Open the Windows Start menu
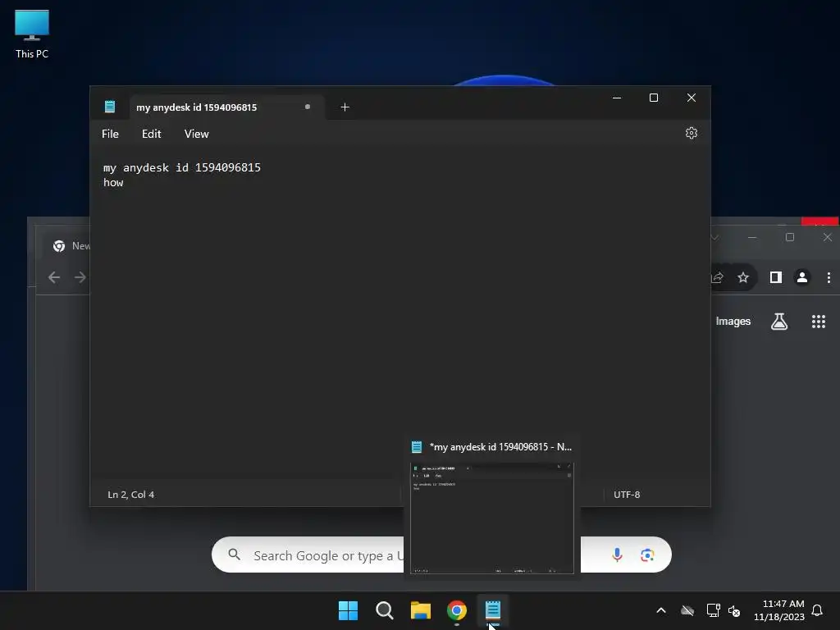This screenshot has height=630, width=840. point(348,610)
